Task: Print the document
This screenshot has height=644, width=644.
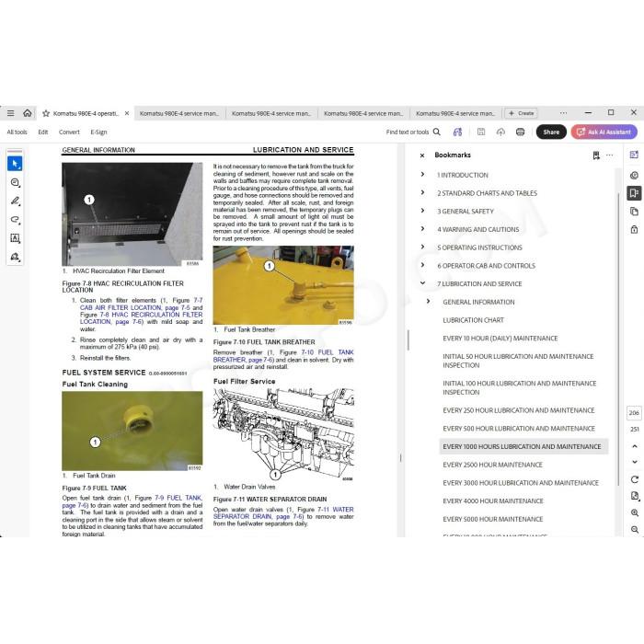Action: click(x=521, y=132)
